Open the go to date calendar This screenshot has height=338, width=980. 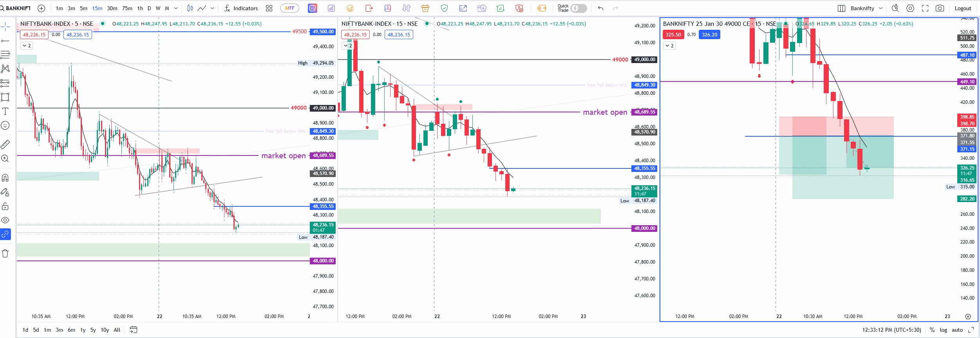[133, 330]
